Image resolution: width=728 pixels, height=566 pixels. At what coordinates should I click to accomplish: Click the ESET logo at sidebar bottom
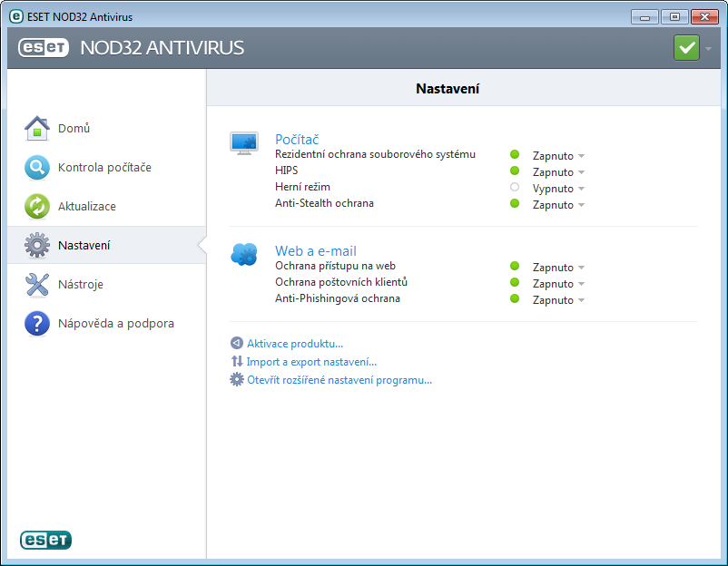pyautogui.click(x=45, y=540)
